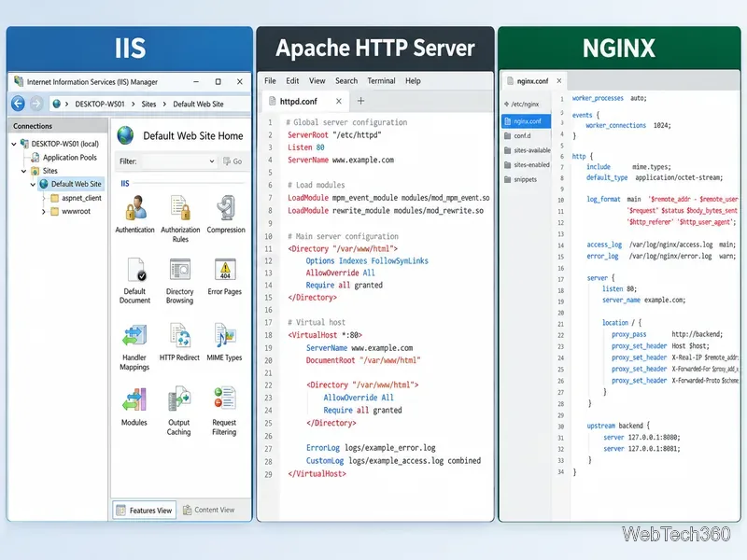Image resolution: width=747 pixels, height=560 pixels.
Task: Click the Default Web Site Home globe icon
Action: click(x=125, y=135)
